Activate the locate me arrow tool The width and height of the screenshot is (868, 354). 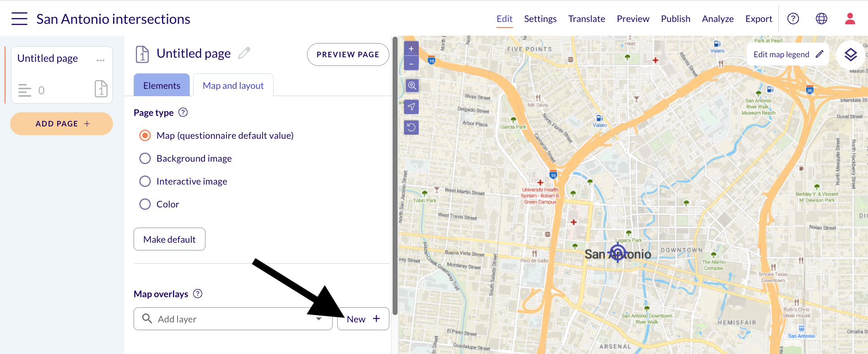point(411,107)
